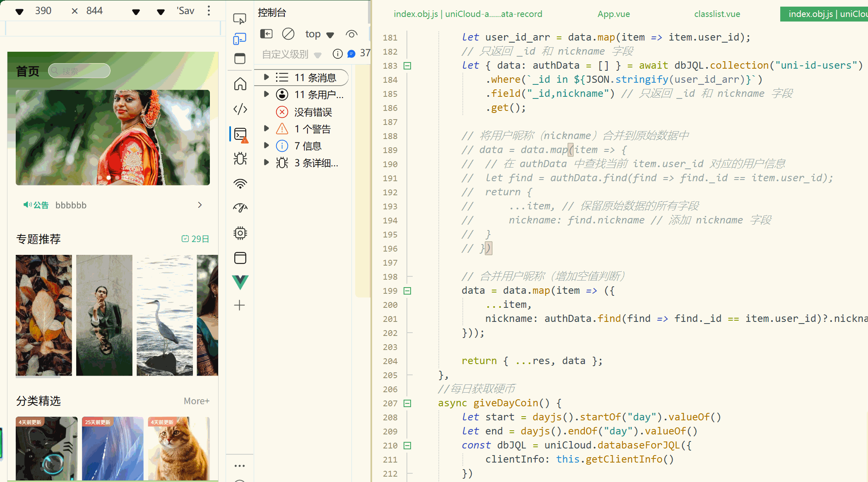Open the top context dropdown
The height and width of the screenshot is (482, 868).
click(x=319, y=34)
